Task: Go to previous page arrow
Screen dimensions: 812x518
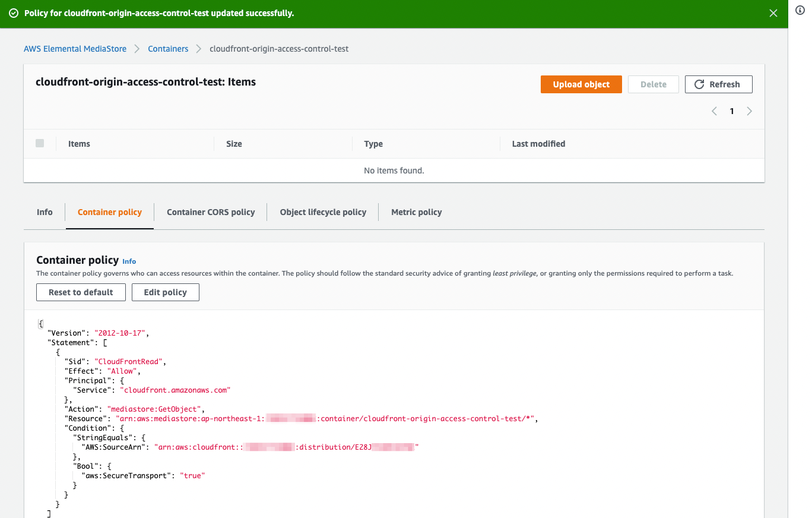Action: pos(714,111)
